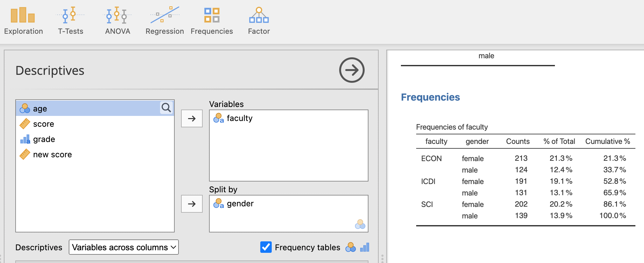
Task: Select the grade variable in list
Action: tap(95, 139)
